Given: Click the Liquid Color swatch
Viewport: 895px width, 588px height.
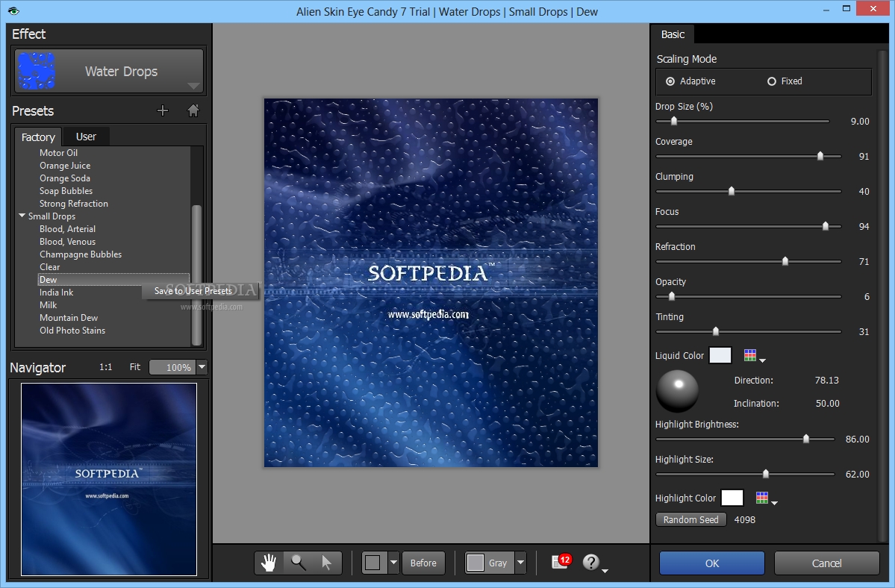Looking at the screenshot, I should tap(720, 355).
